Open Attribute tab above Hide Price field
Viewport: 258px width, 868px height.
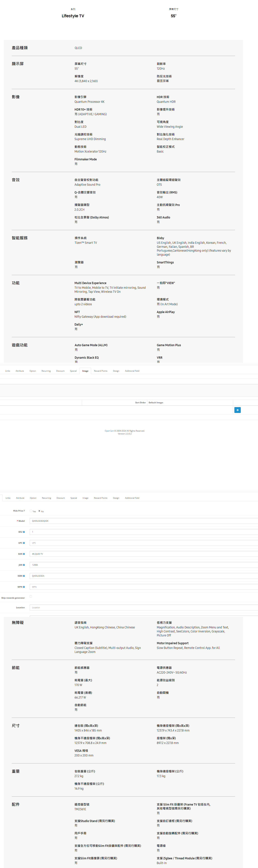[x=20, y=498]
